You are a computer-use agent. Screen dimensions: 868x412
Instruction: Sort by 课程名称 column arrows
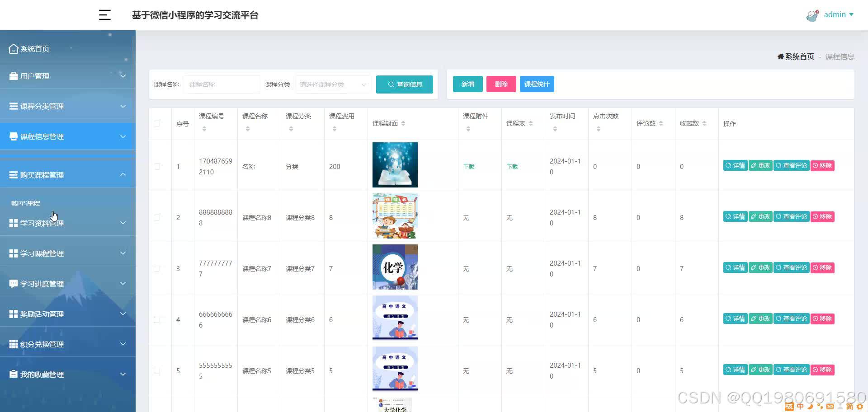pyautogui.click(x=248, y=129)
